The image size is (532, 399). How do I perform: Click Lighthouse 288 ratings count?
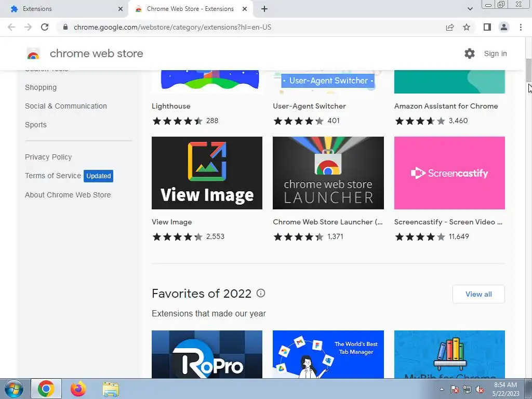click(212, 121)
